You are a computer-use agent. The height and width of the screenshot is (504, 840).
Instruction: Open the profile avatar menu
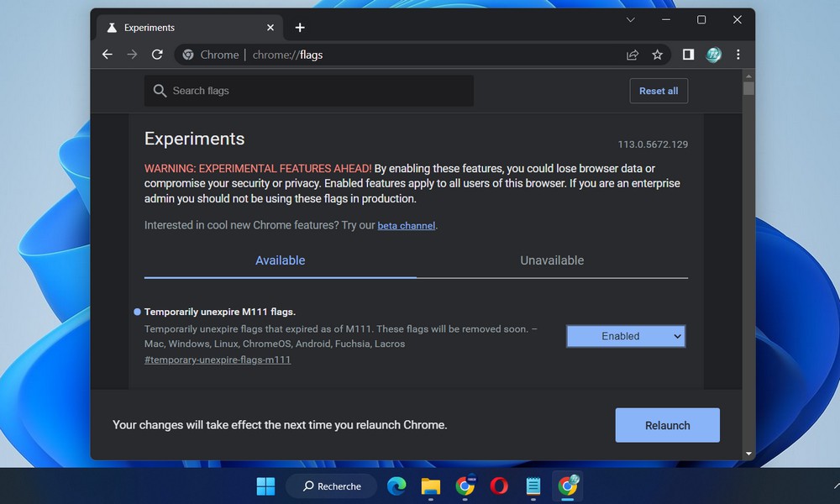click(x=713, y=55)
